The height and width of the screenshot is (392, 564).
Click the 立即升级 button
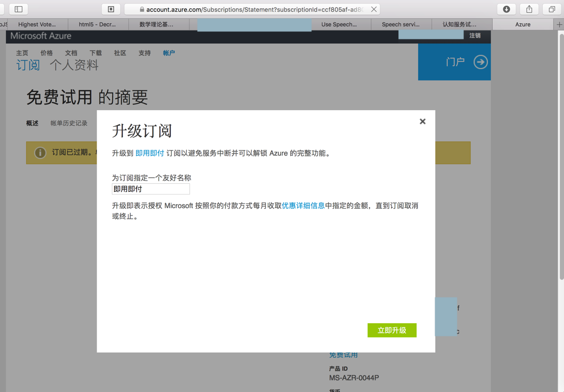coord(392,330)
